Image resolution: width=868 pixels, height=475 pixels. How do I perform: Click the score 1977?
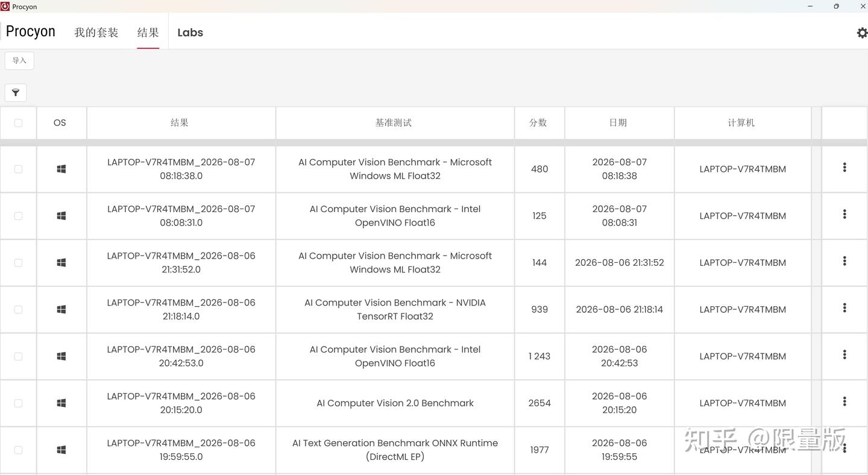pyautogui.click(x=539, y=450)
